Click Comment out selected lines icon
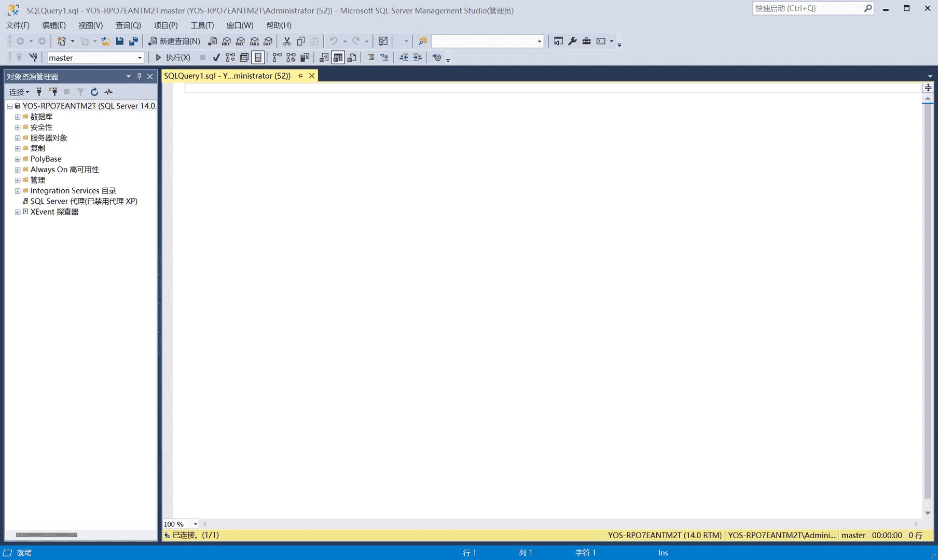The image size is (938, 560). pos(370,58)
